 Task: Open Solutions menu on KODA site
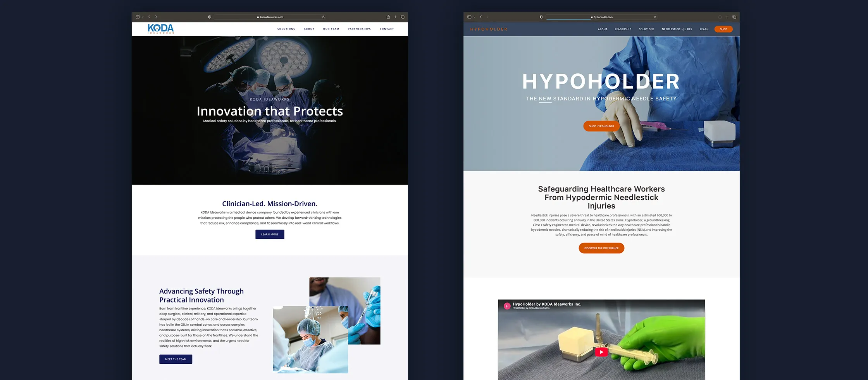(286, 29)
